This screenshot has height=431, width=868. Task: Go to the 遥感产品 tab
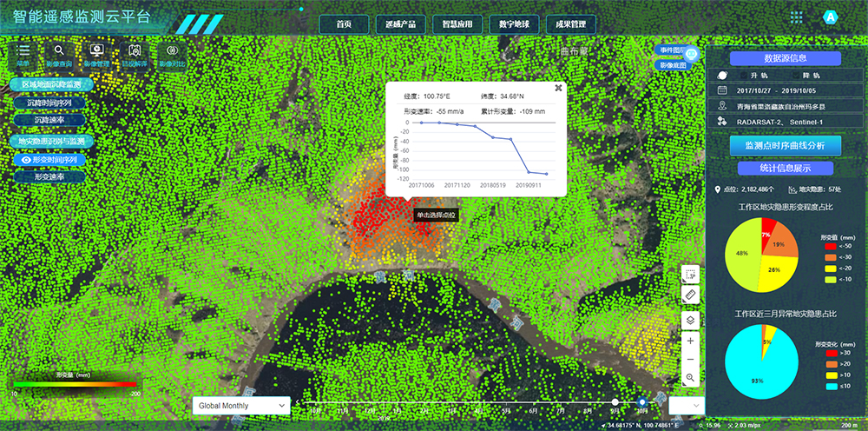tap(400, 23)
